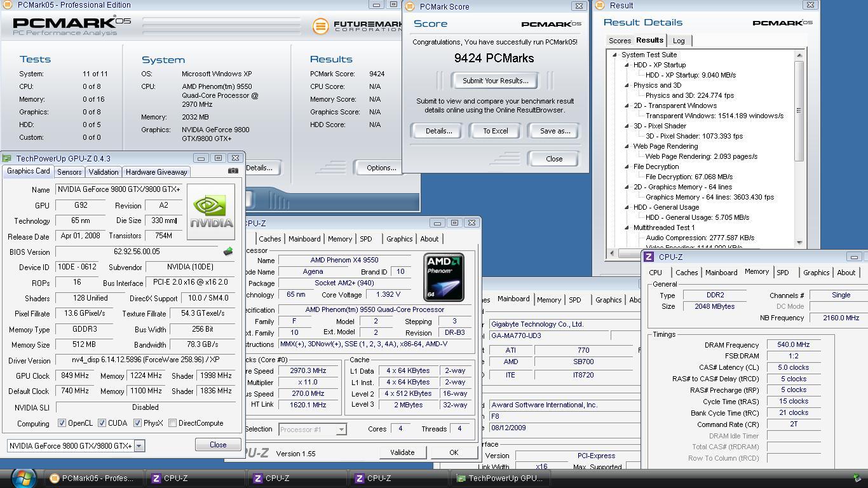The width and height of the screenshot is (868, 488).
Task: Collapse the 2D - Transparent Windows node
Action: [x=627, y=105]
